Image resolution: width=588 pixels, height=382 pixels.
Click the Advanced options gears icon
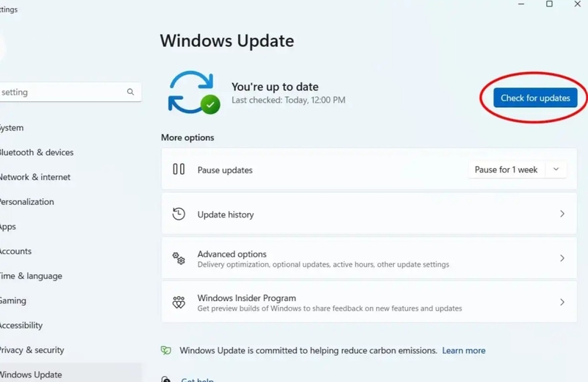click(179, 259)
